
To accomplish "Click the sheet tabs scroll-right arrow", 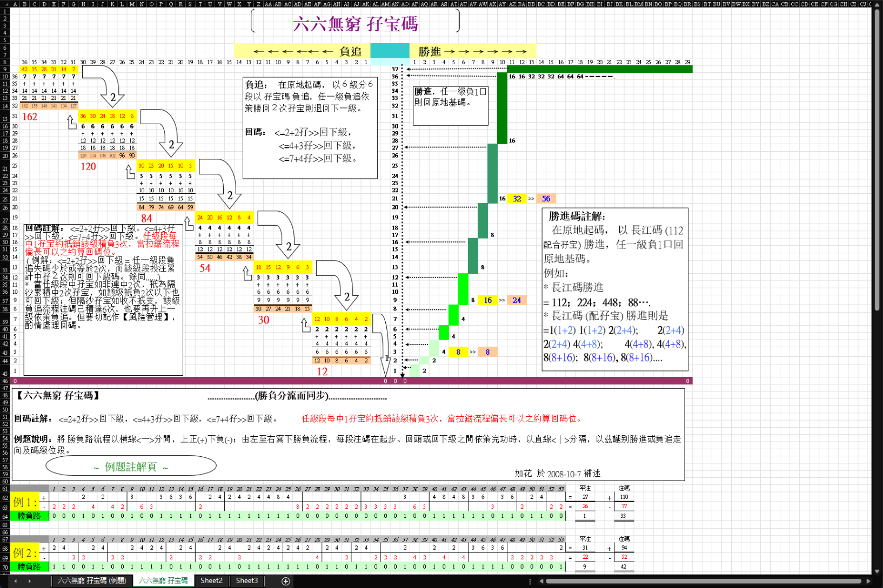I will pyautogui.click(x=29, y=581).
